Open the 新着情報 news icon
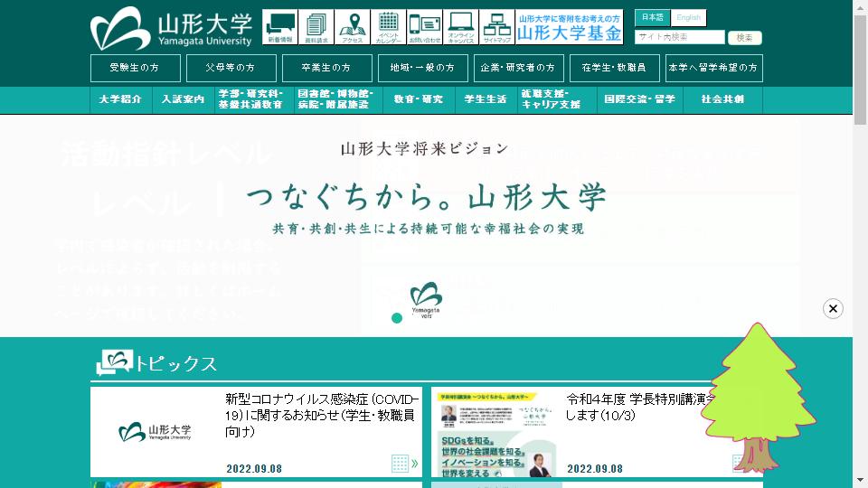 coord(279,26)
